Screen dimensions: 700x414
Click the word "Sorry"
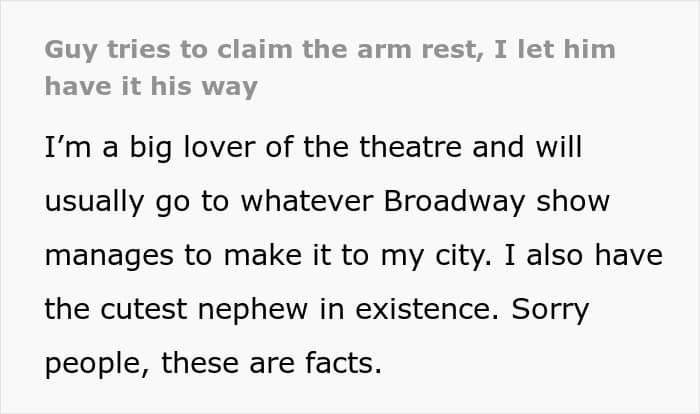pyautogui.click(x=548, y=310)
